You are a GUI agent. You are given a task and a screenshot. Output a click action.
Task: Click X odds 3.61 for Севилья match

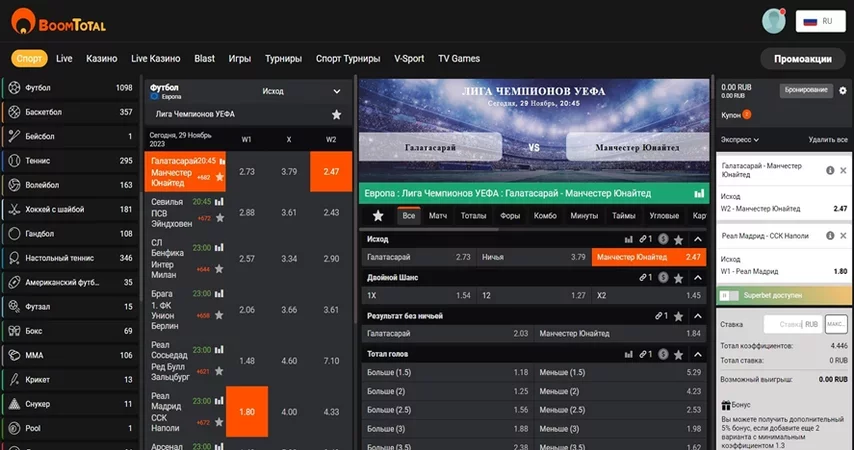click(289, 212)
